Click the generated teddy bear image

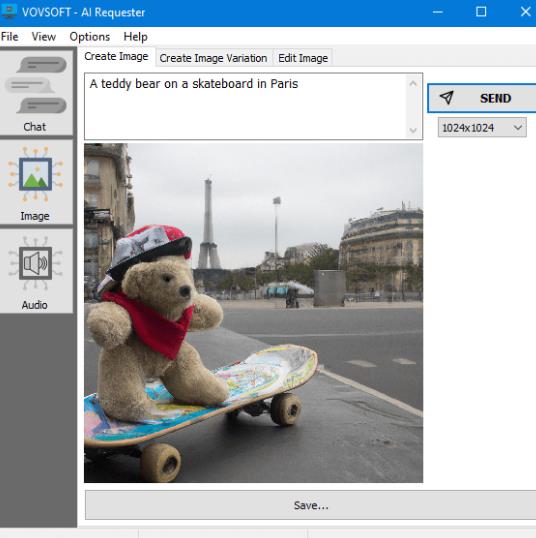253,313
